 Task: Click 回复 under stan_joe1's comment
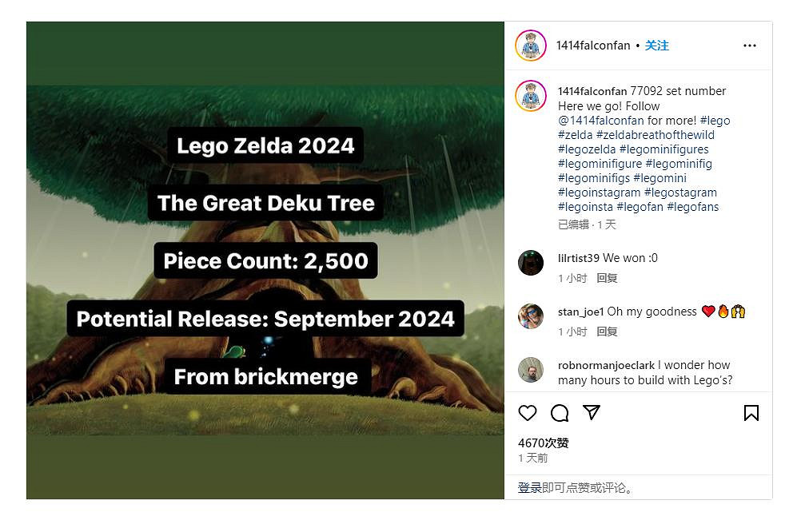pyautogui.click(x=607, y=332)
